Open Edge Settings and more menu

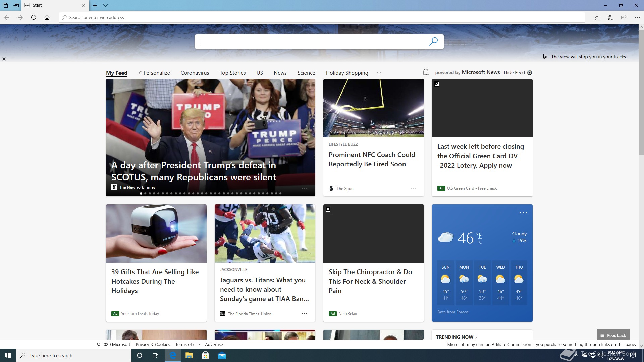point(637,17)
